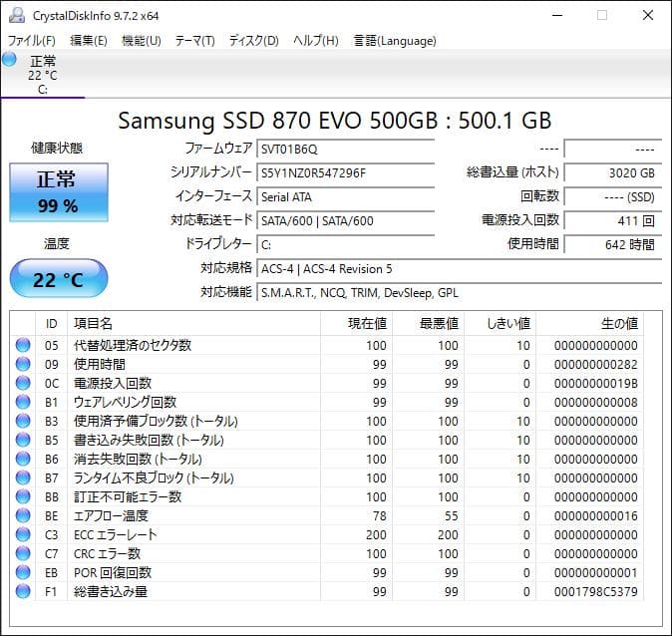Image resolution: width=672 pixels, height=636 pixels.
Task: Click the 生の値 column header
Action: tap(589, 324)
